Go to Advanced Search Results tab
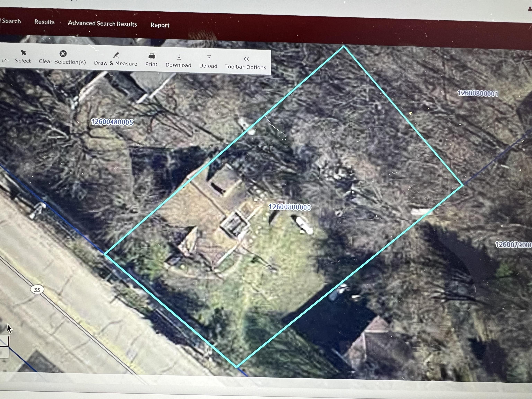 (103, 24)
